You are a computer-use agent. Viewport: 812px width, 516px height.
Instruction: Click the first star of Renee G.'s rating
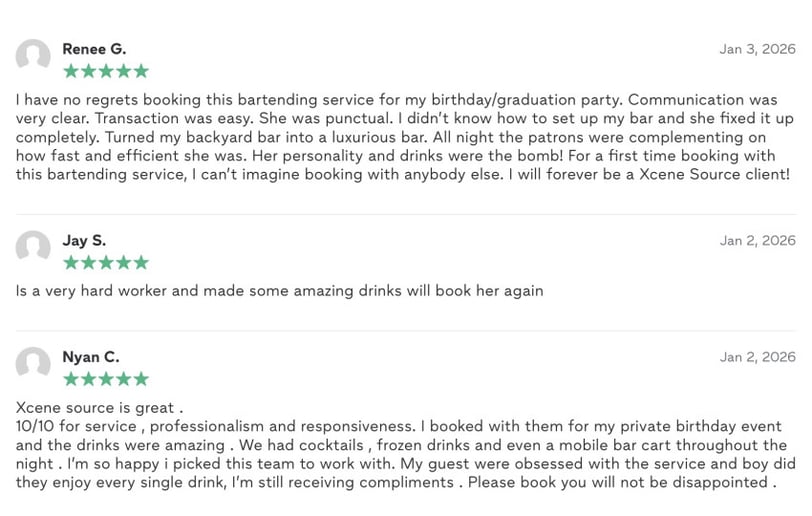(x=71, y=71)
